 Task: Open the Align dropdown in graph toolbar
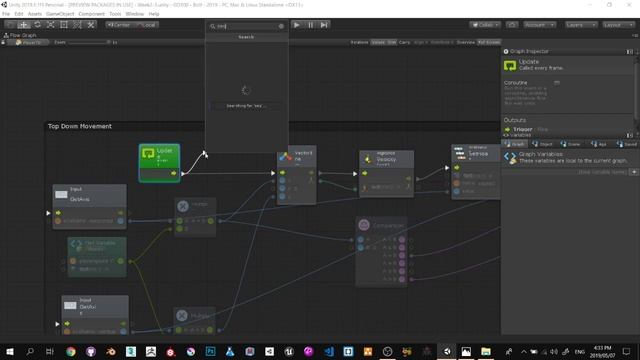click(420, 42)
